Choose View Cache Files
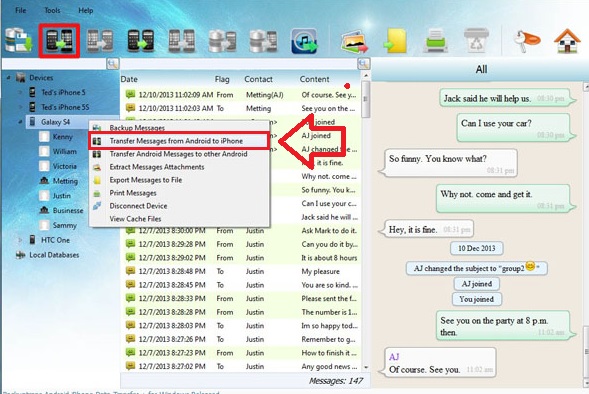 coord(179,219)
